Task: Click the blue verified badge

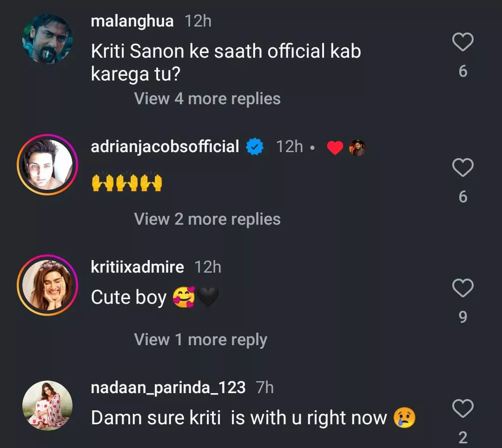Action: click(x=255, y=147)
